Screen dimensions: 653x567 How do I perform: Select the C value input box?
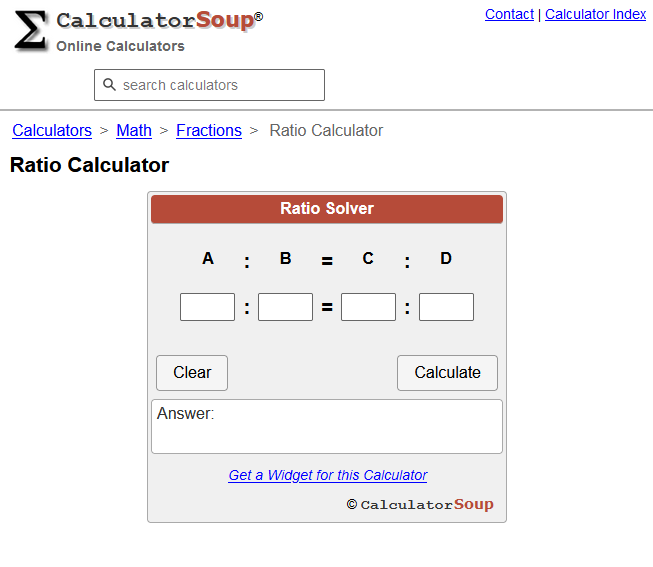click(368, 307)
